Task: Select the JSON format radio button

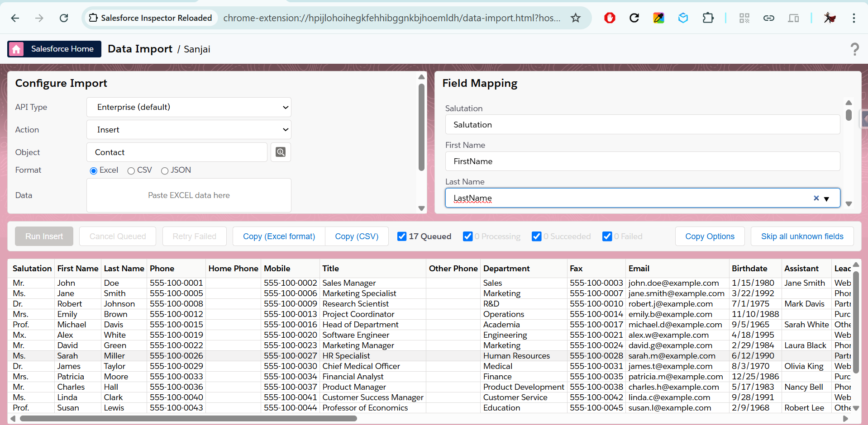Action: 165,171
